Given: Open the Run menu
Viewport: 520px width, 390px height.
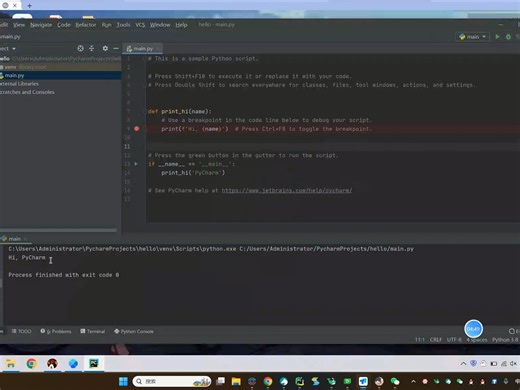Looking at the screenshot, I should 106,25.
